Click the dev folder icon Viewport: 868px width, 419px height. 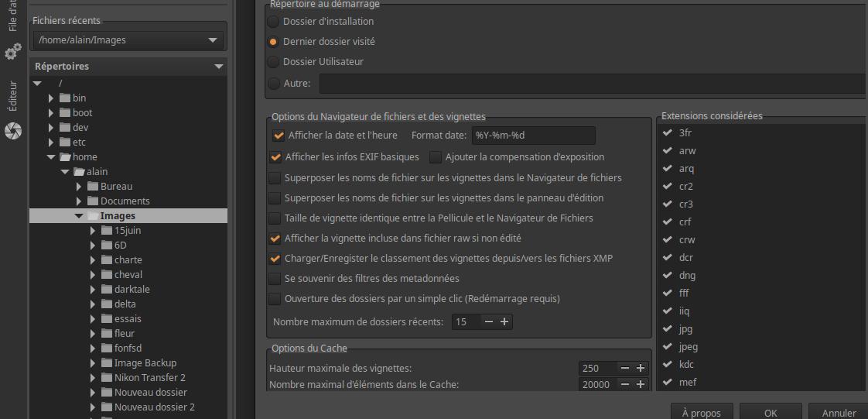click(x=65, y=128)
